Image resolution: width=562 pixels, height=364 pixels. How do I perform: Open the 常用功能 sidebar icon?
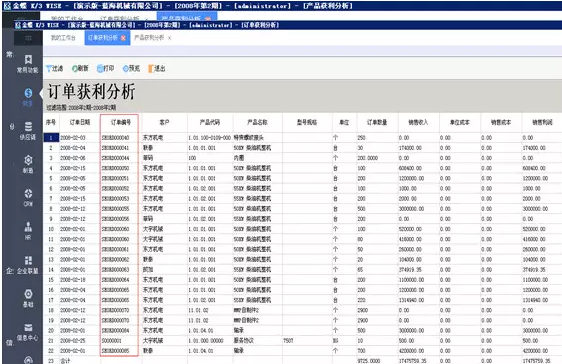(28, 64)
